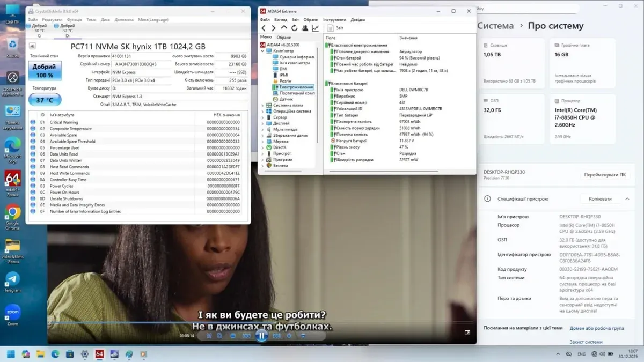Collapse the Специфікації пристрою section chevron

tap(627, 199)
